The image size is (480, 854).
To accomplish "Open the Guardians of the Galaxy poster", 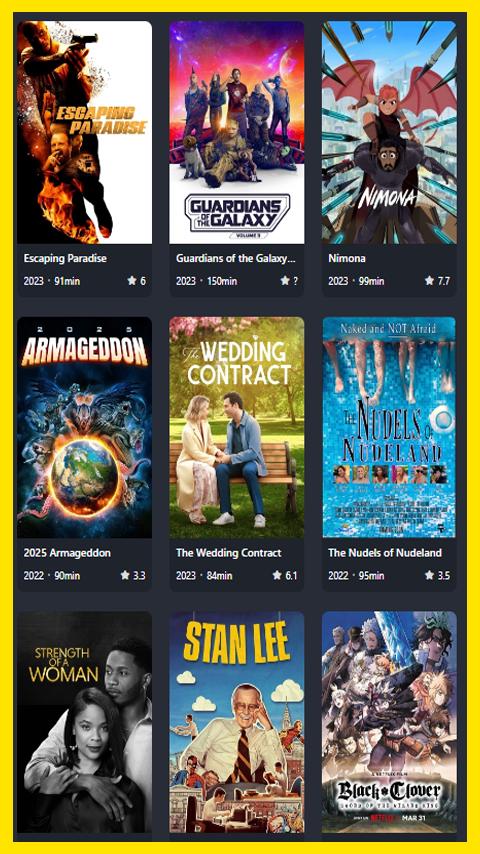I will click(x=236, y=132).
